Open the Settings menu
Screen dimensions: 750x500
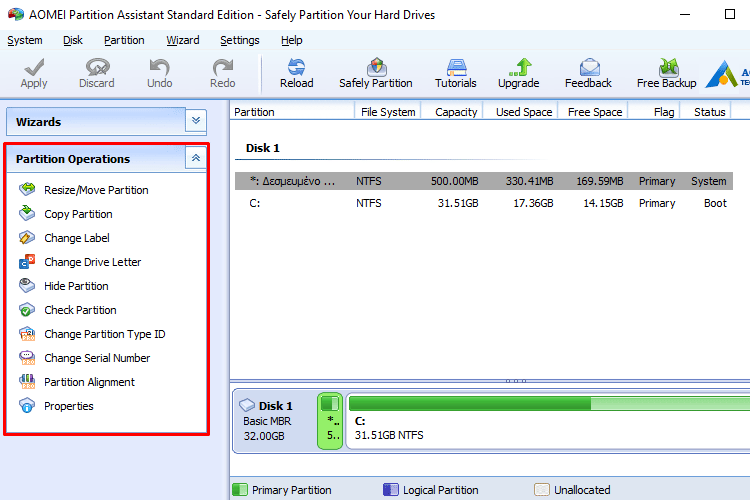240,40
